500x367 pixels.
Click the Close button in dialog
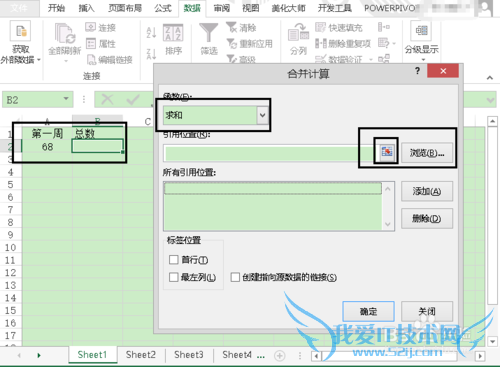(427, 312)
